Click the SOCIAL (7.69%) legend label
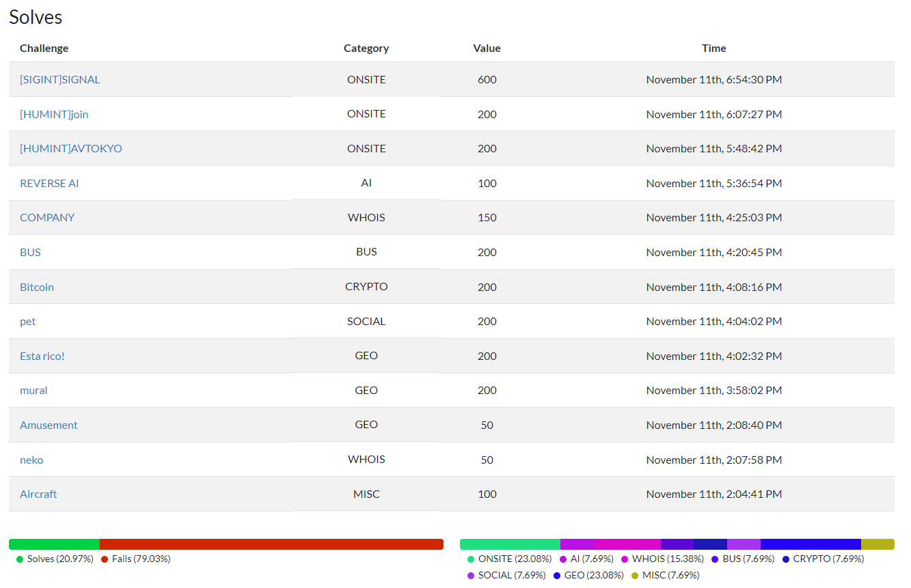 coord(512,575)
